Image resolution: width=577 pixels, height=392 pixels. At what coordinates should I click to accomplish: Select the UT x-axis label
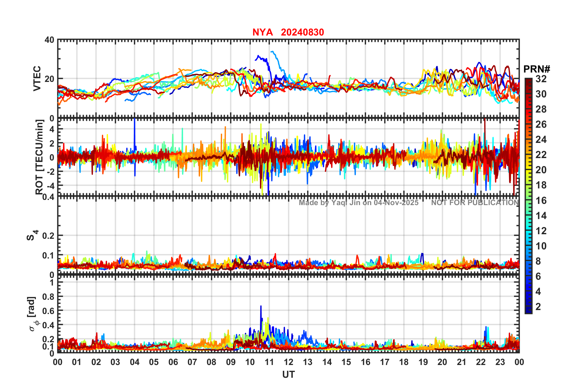[x=288, y=375]
